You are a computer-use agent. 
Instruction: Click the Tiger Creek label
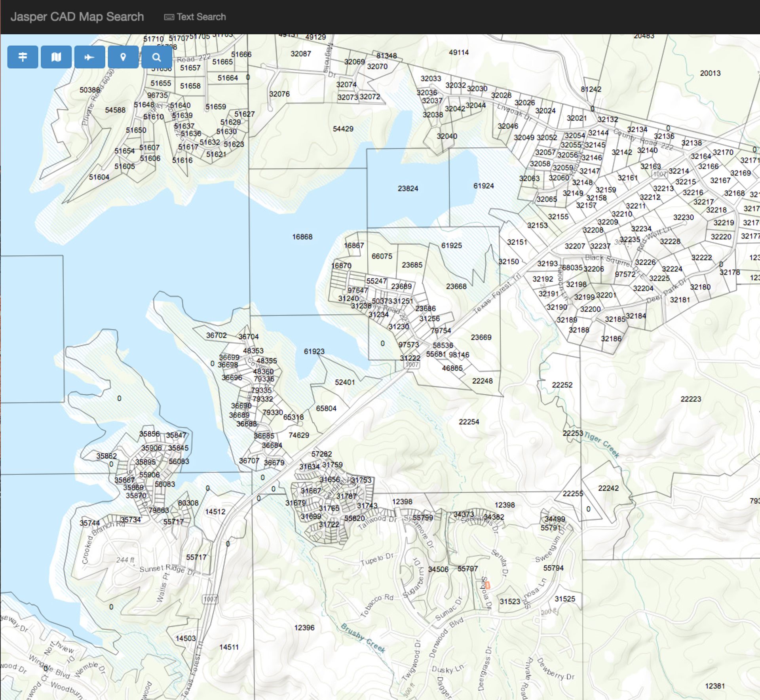[x=601, y=445]
